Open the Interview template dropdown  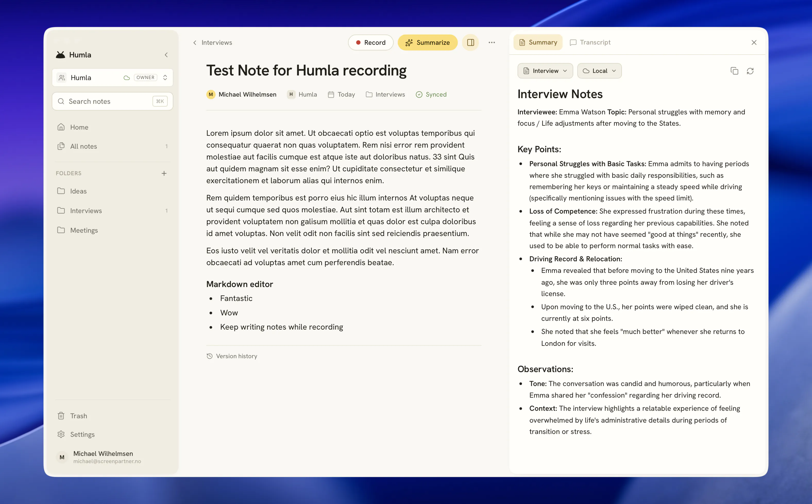click(545, 71)
